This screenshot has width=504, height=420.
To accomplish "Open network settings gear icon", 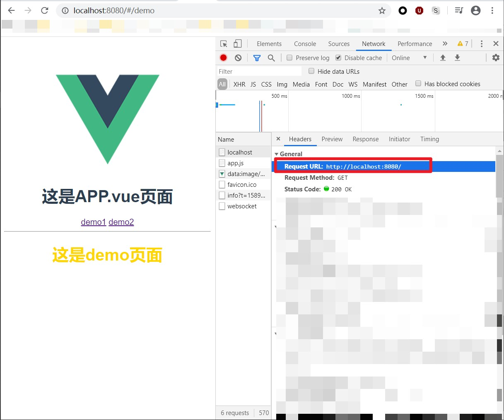I will point(496,58).
